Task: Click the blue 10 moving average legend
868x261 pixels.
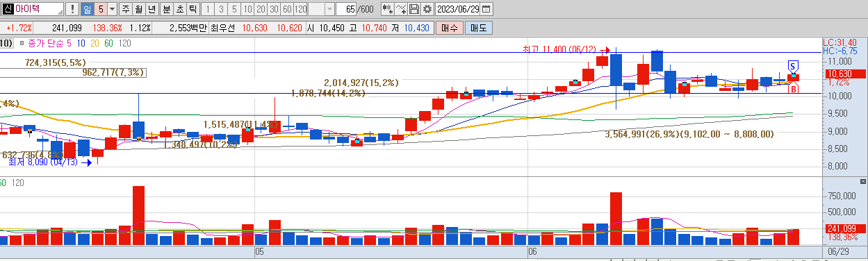Action: tap(81, 43)
